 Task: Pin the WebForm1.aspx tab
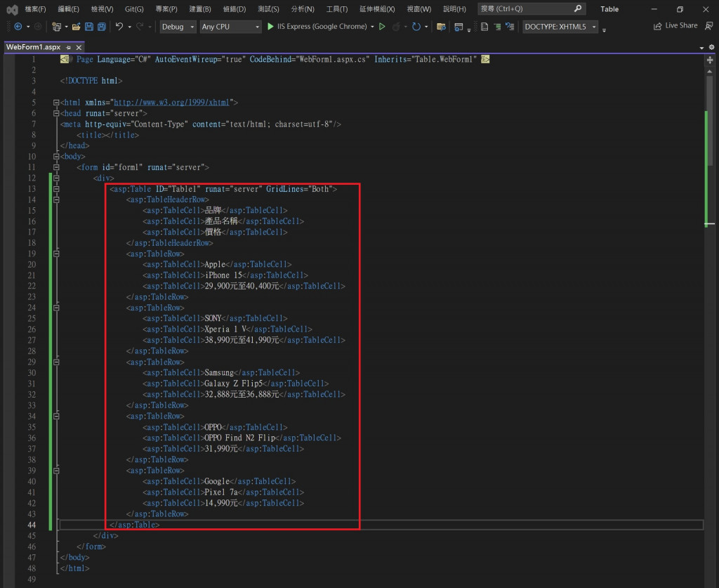point(68,47)
